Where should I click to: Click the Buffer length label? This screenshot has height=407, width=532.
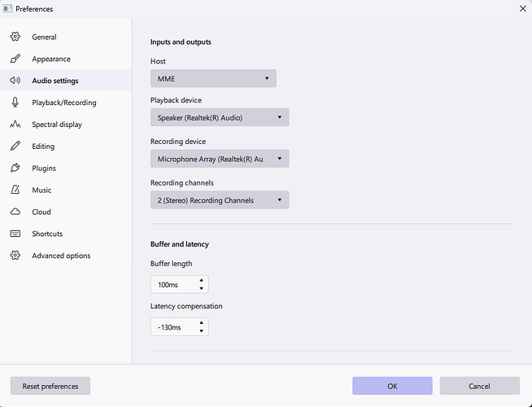(x=171, y=264)
